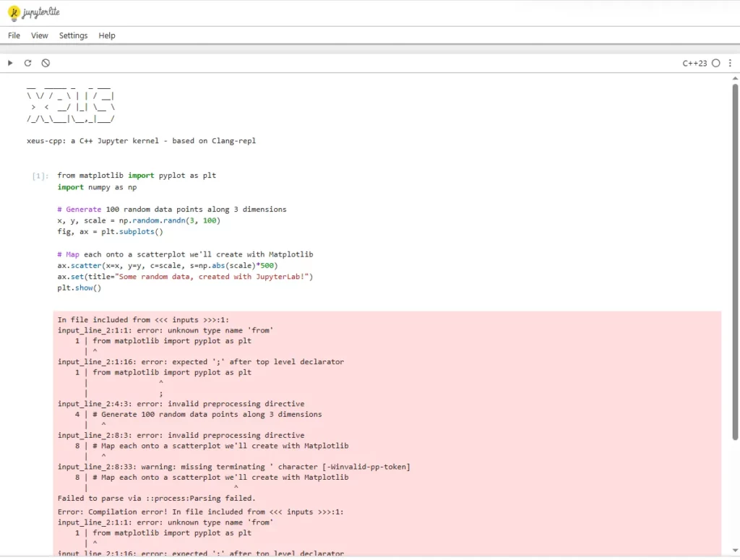Click the JupyterLite lightbulb logo
The image size is (740, 560).
click(x=13, y=12)
